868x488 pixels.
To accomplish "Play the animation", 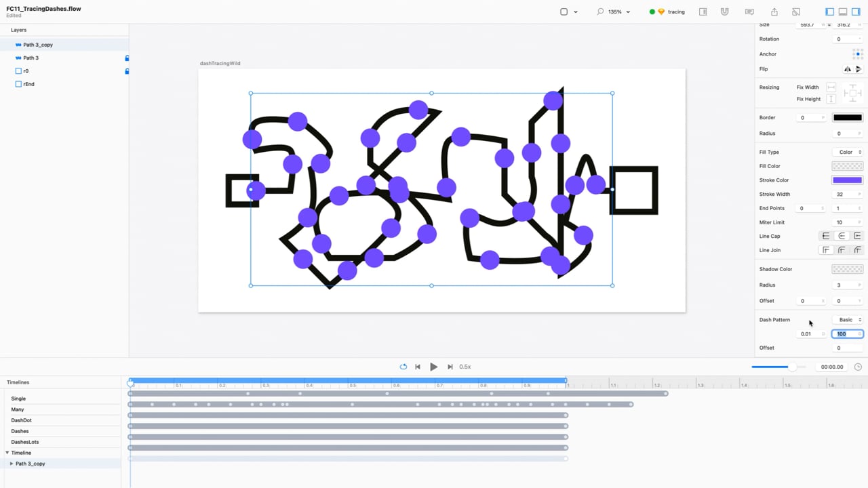I will (x=434, y=367).
